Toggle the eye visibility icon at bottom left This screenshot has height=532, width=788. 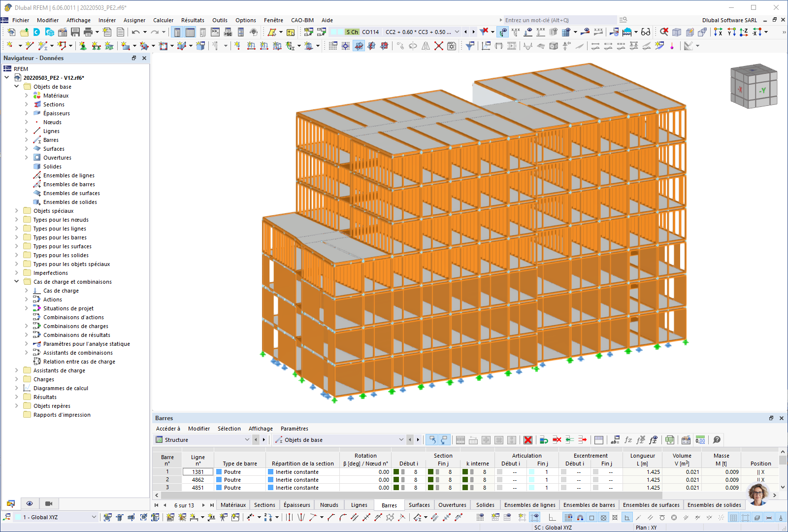tap(30, 503)
